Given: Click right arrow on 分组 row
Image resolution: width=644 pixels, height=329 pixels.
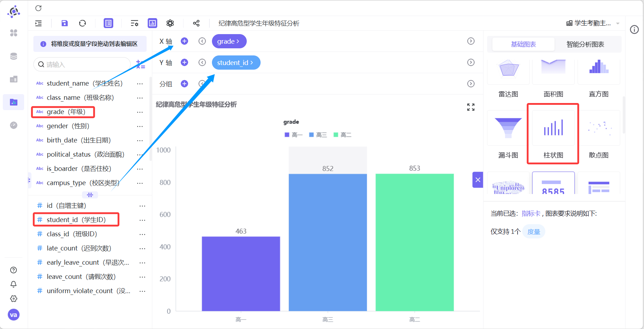Looking at the screenshot, I should point(471,83).
